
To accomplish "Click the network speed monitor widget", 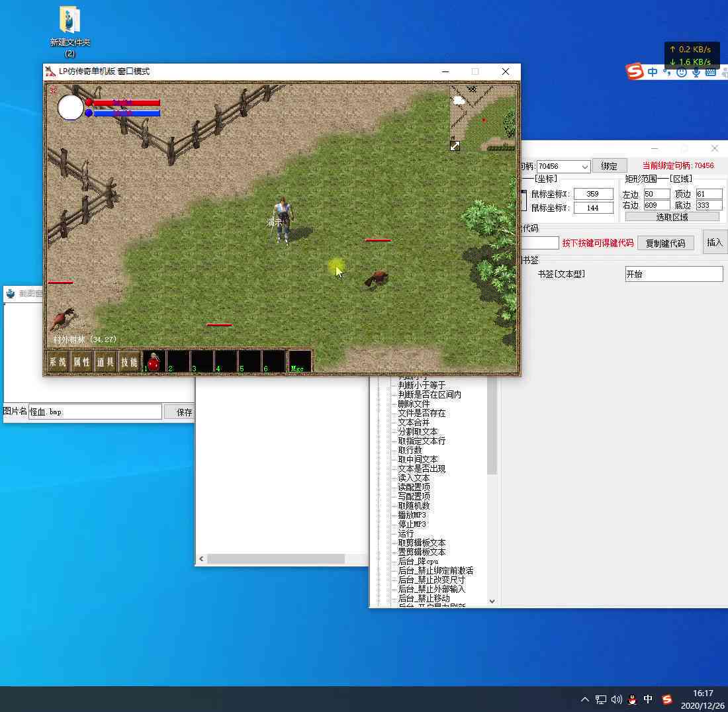I will 692,55.
